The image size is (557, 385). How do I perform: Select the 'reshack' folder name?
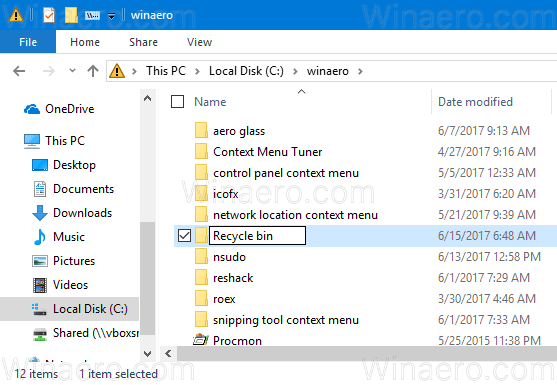tap(233, 278)
